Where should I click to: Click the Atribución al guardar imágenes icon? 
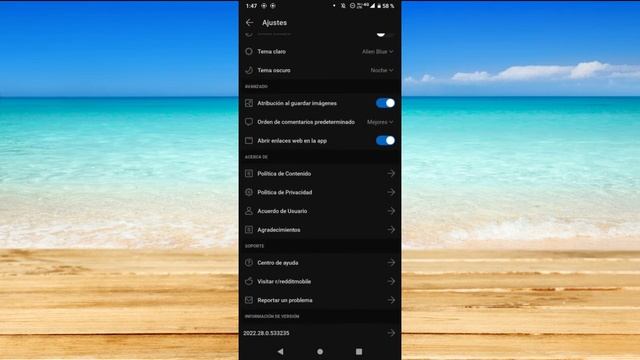click(x=249, y=103)
